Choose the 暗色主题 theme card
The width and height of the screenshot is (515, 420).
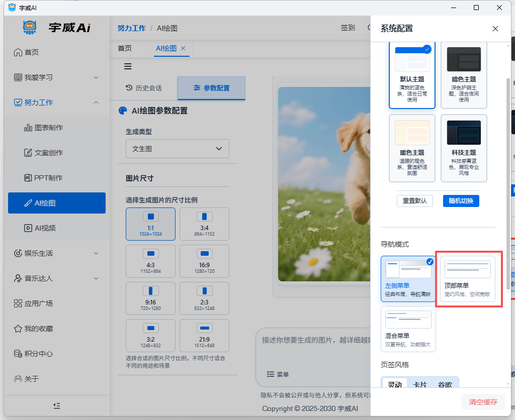click(464, 75)
